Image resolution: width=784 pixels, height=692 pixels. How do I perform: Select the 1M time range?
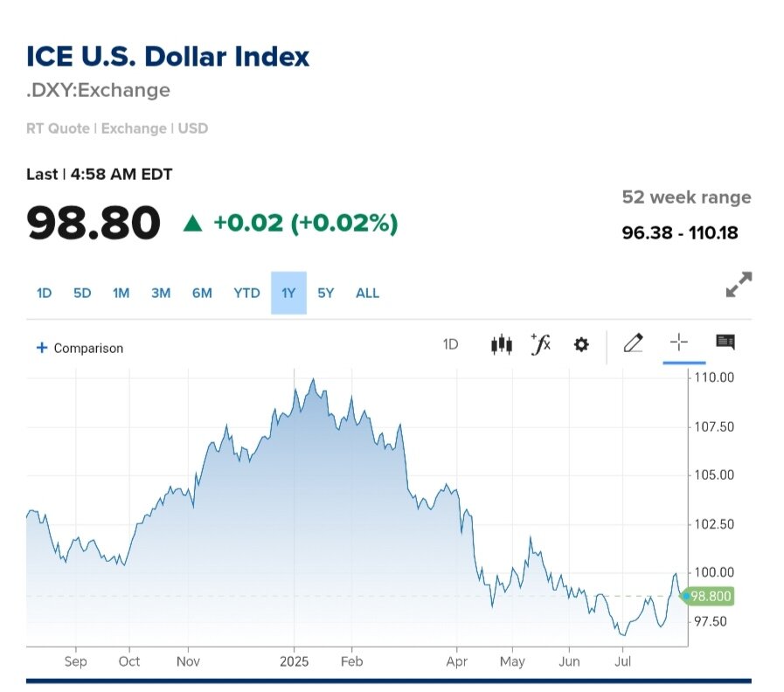(121, 293)
